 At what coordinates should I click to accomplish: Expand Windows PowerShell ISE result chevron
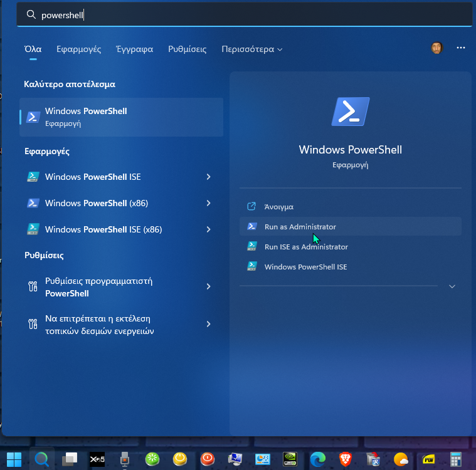click(x=209, y=177)
